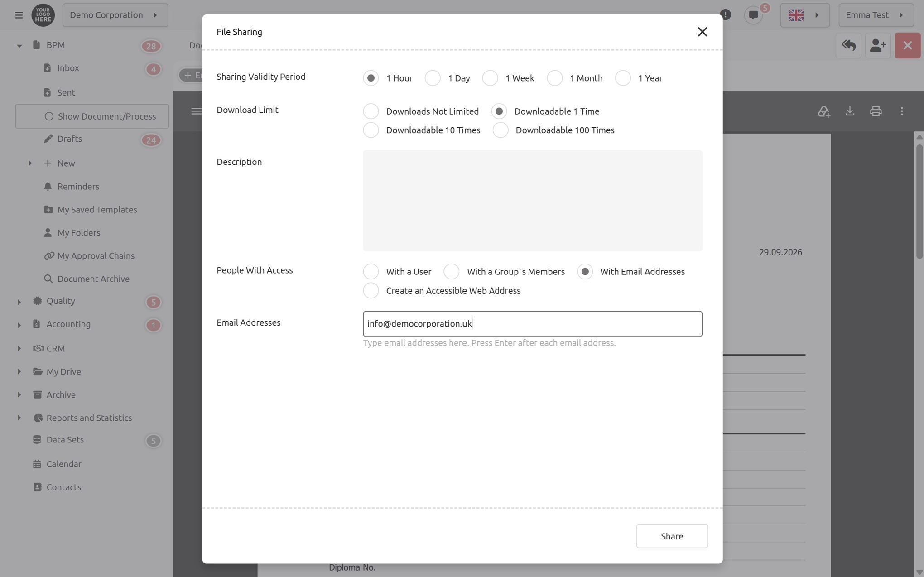The image size is (924, 577).
Task: Share With a User radio option
Action: (x=371, y=271)
